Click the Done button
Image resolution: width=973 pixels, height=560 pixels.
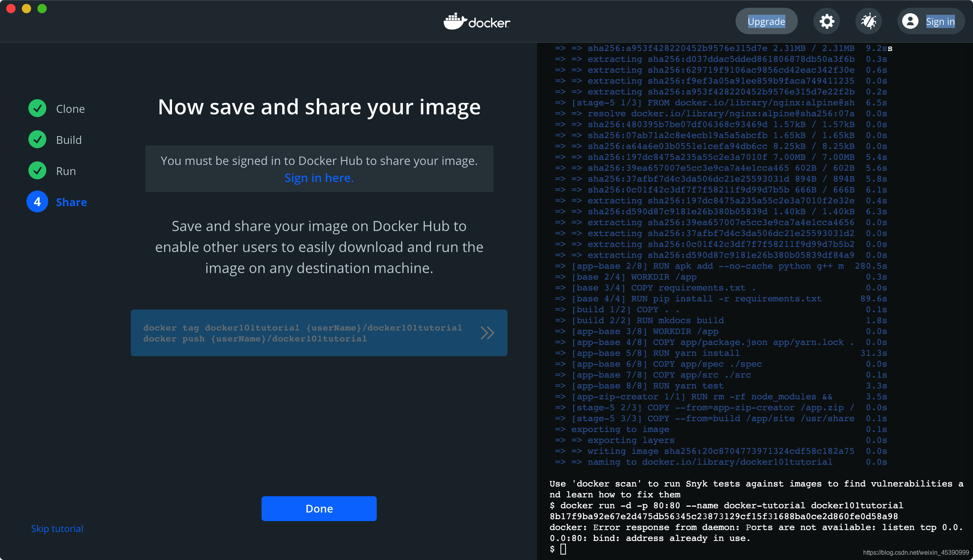click(319, 509)
